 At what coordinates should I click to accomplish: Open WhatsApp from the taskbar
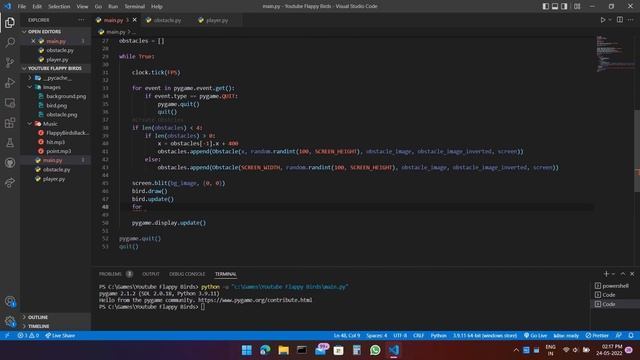coord(375,350)
